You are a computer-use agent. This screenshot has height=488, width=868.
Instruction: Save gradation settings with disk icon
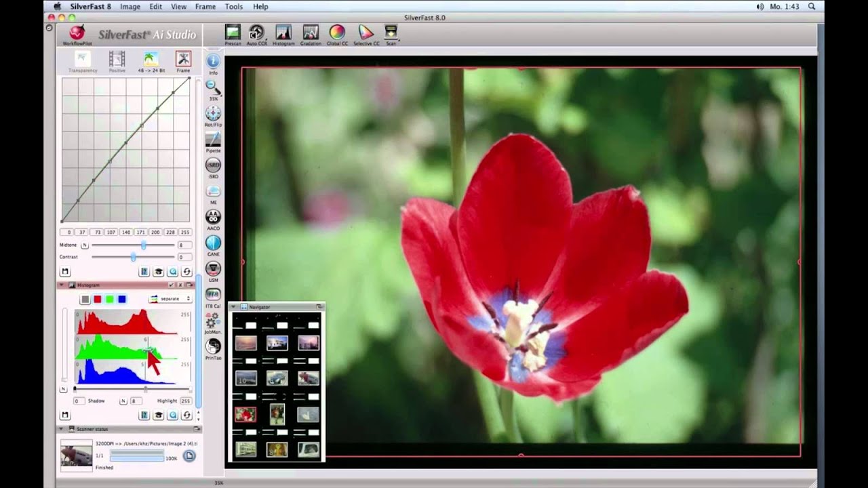point(65,272)
